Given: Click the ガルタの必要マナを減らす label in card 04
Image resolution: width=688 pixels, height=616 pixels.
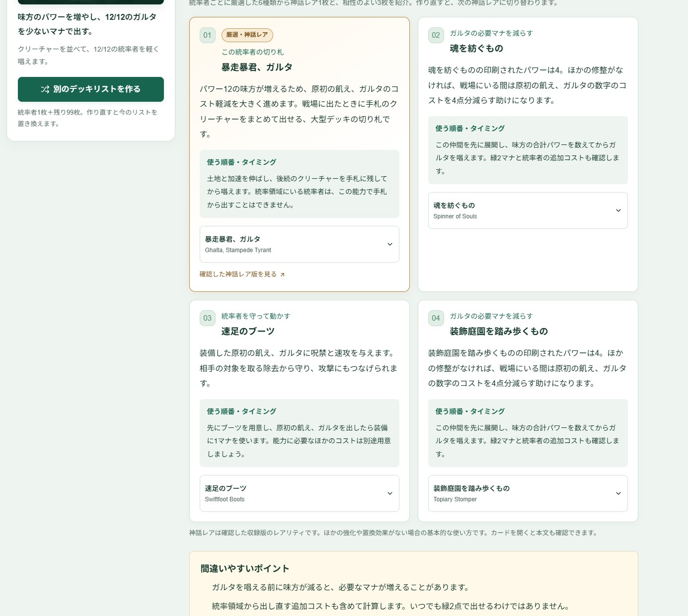Looking at the screenshot, I should 491,316.
